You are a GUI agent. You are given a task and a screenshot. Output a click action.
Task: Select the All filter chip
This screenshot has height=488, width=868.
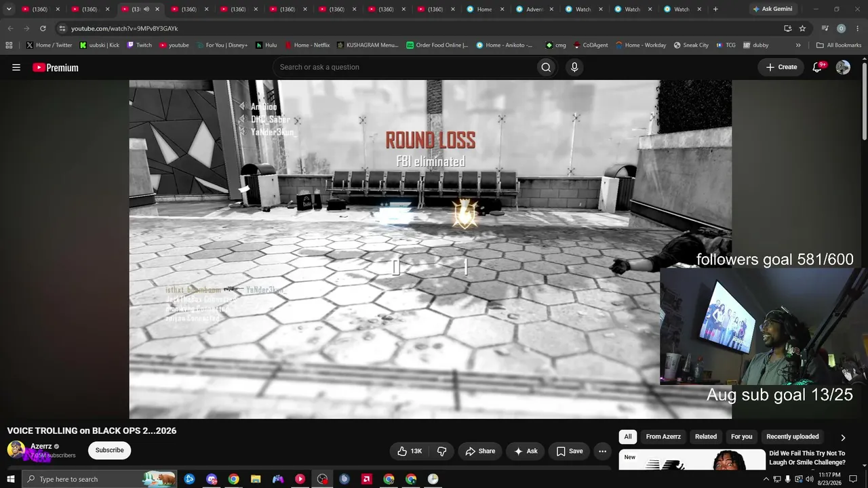[628, 437]
